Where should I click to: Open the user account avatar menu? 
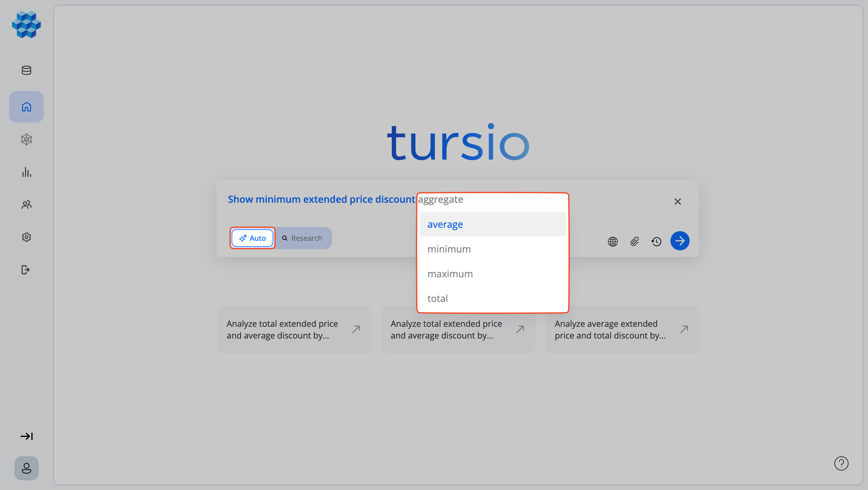[x=26, y=468]
